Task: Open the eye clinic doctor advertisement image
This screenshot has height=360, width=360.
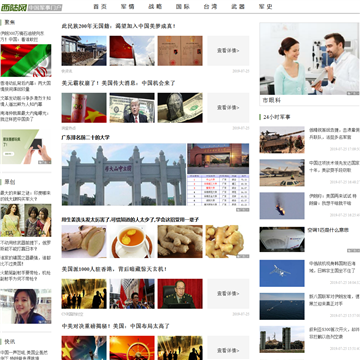Action: pos(309,59)
